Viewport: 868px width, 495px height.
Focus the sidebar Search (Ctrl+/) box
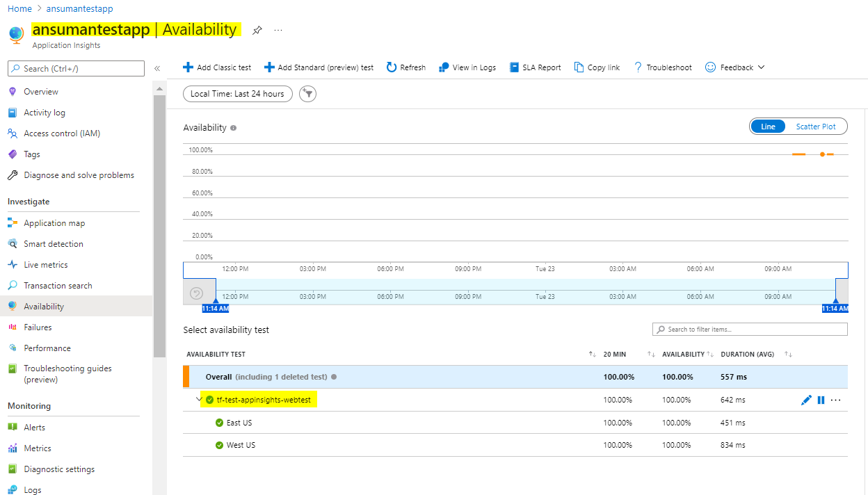click(x=76, y=68)
